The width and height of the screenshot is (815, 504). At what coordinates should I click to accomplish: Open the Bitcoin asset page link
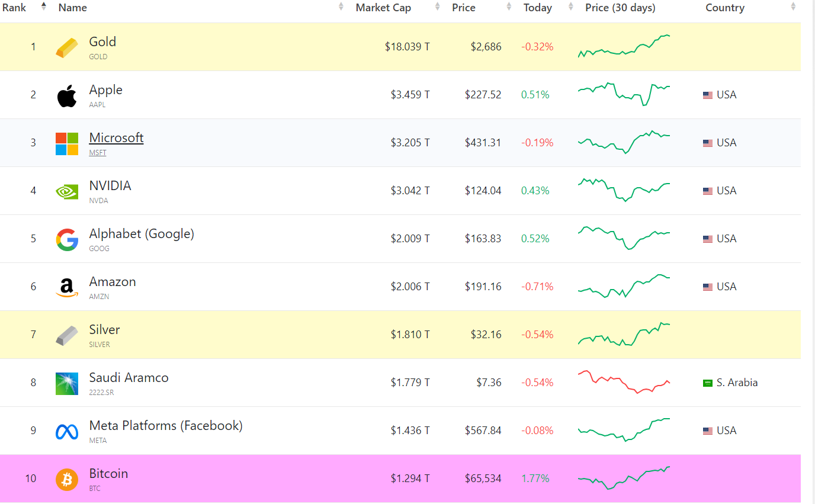coord(108,474)
